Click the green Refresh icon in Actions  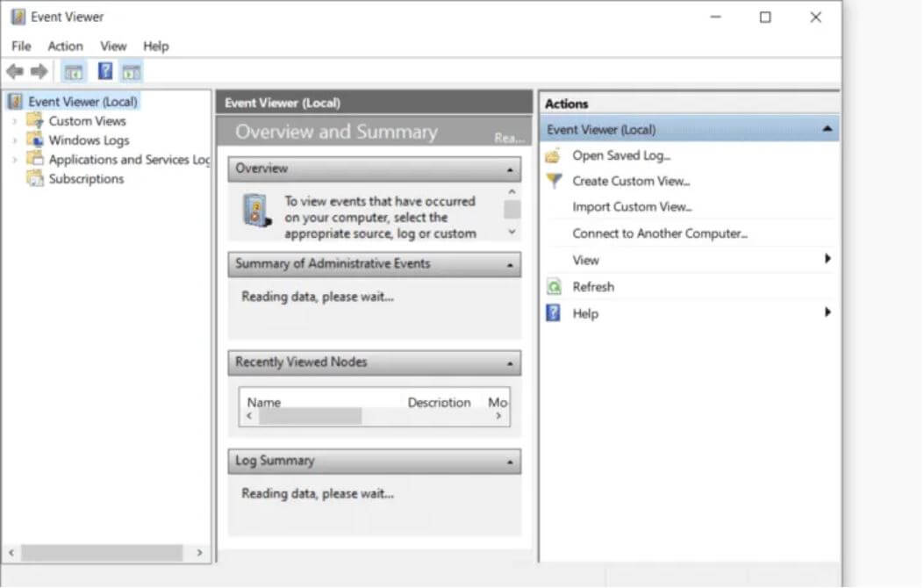[x=553, y=287]
